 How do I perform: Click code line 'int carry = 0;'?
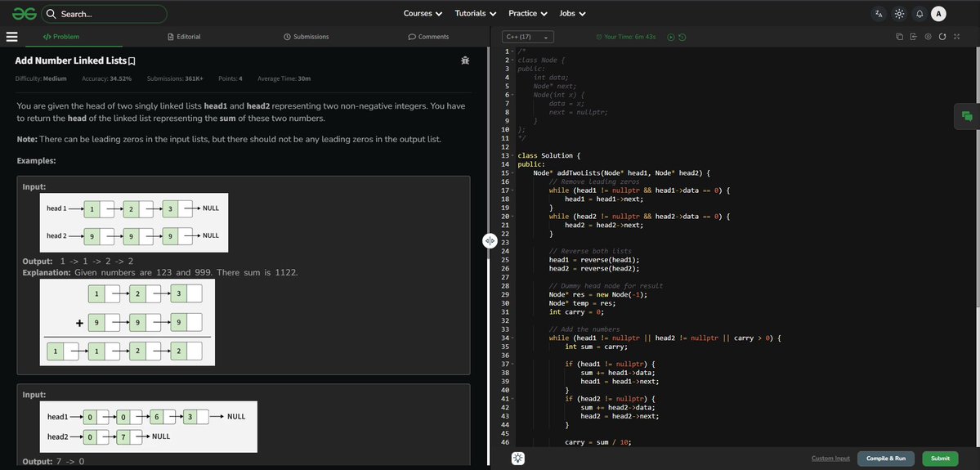click(x=576, y=312)
